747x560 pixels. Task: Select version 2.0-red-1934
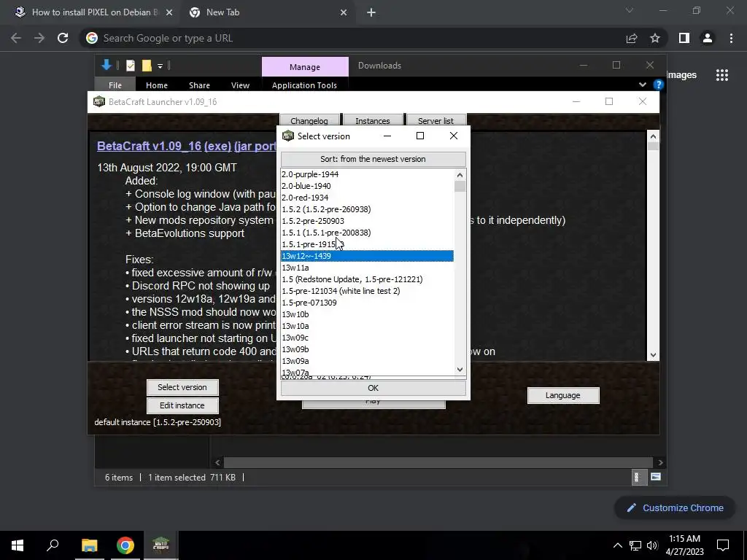pyautogui.click(x=367, y=198)
